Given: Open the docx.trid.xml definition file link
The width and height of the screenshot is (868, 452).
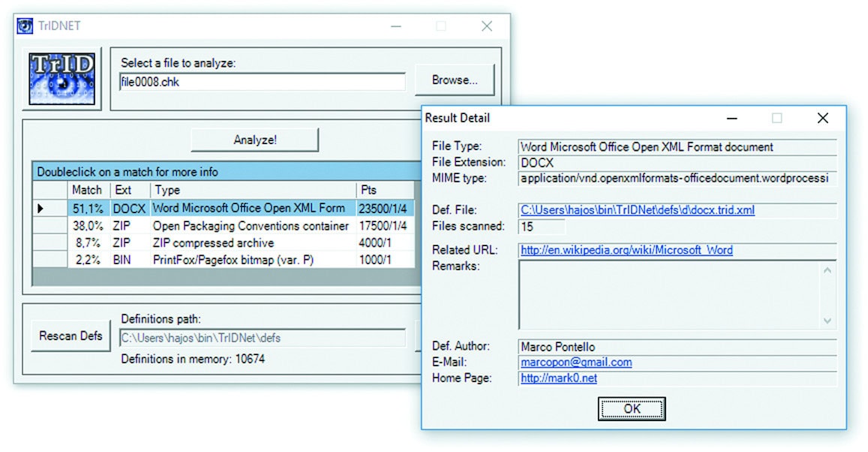Looking at the screenshot, I should click(x=638, y=210).
